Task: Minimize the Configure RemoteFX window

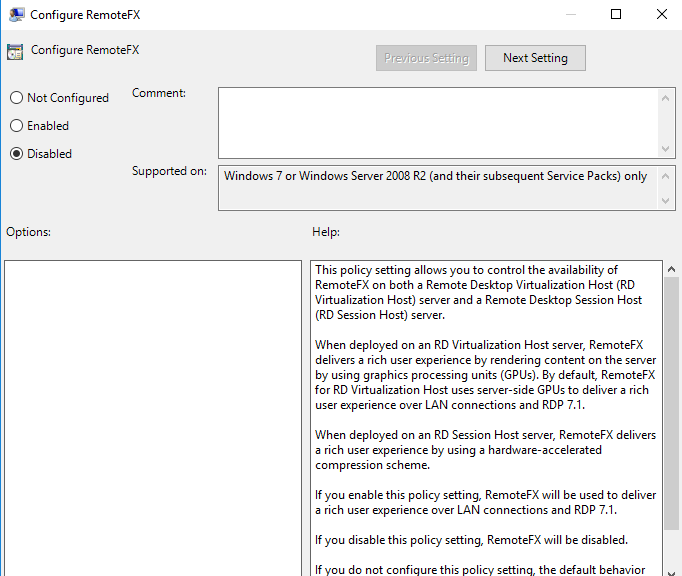Action: pyautogui.click(x=571, y=14)
